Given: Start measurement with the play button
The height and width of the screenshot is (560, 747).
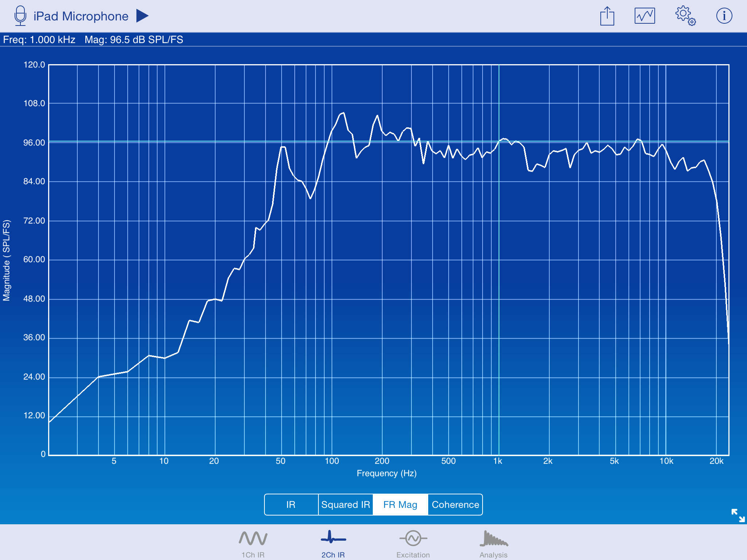Looking at the screenshot, I should point(142,16).
